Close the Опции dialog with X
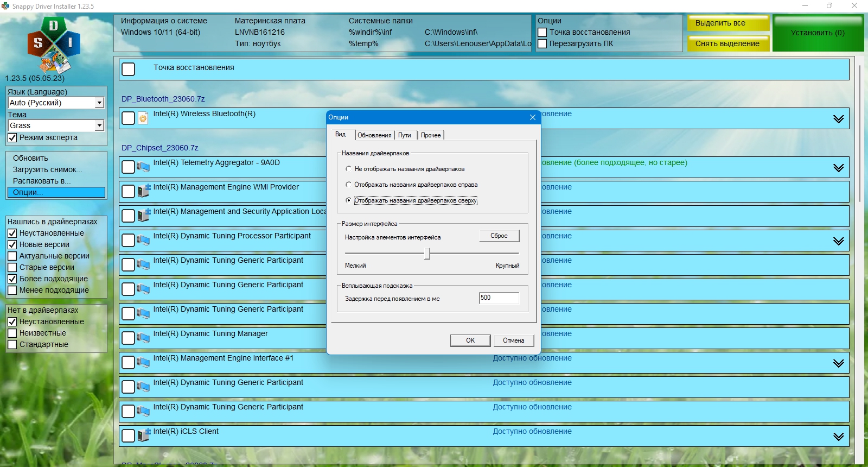868x467 pixels. (x=533, y=117)
